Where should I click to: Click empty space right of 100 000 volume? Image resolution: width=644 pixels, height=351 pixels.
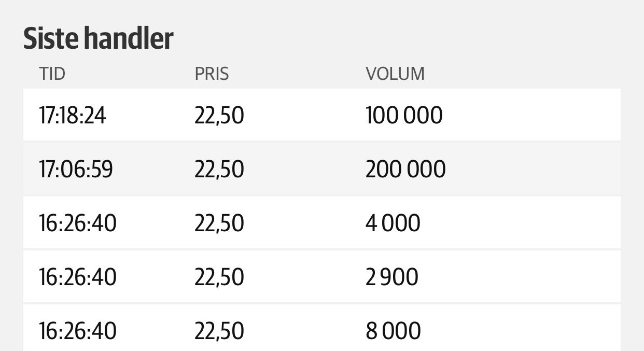[531, 115]
